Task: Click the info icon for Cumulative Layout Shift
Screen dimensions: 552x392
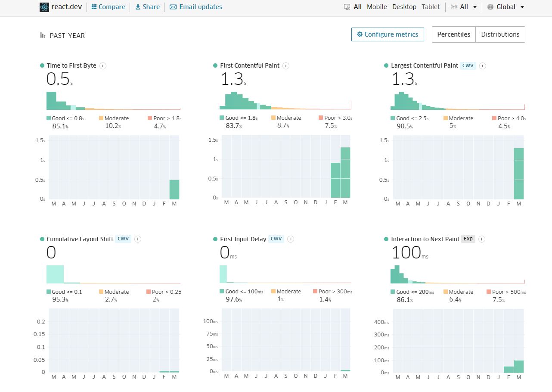Action: (x=138, y=239)
